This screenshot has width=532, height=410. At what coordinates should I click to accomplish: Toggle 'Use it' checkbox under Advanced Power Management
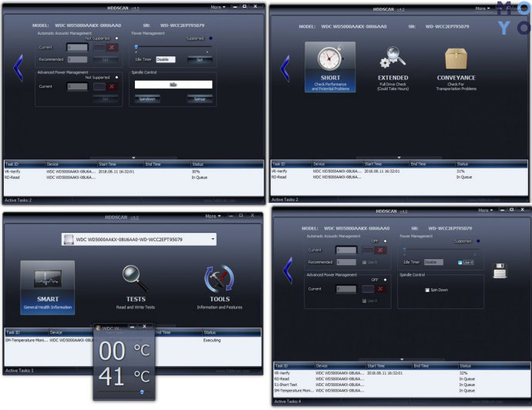pyautogui.click(x=364, y=301)
